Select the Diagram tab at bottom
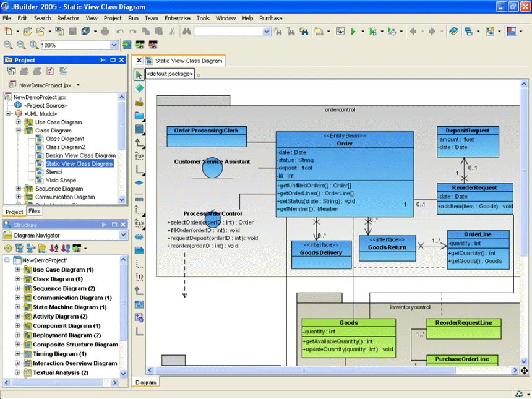 146,382
